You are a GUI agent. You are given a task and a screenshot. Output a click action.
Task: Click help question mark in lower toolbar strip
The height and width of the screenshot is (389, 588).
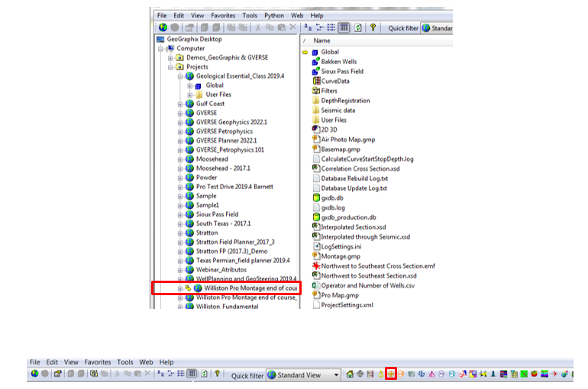tap(217, 374)
